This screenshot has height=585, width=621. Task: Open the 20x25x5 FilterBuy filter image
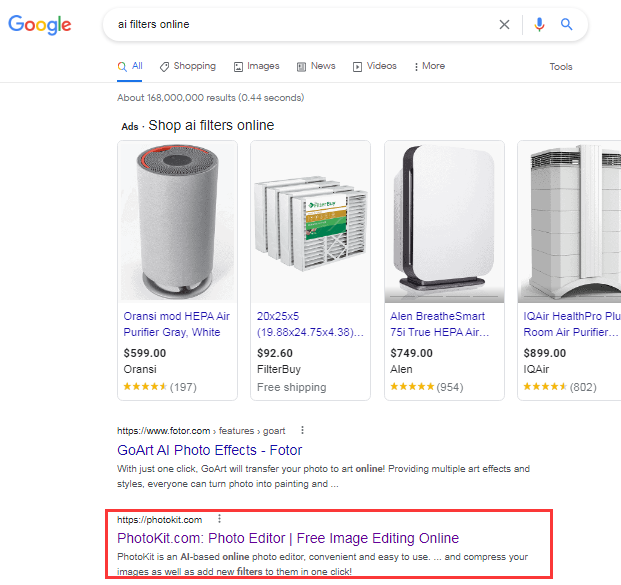coord(310,221)
